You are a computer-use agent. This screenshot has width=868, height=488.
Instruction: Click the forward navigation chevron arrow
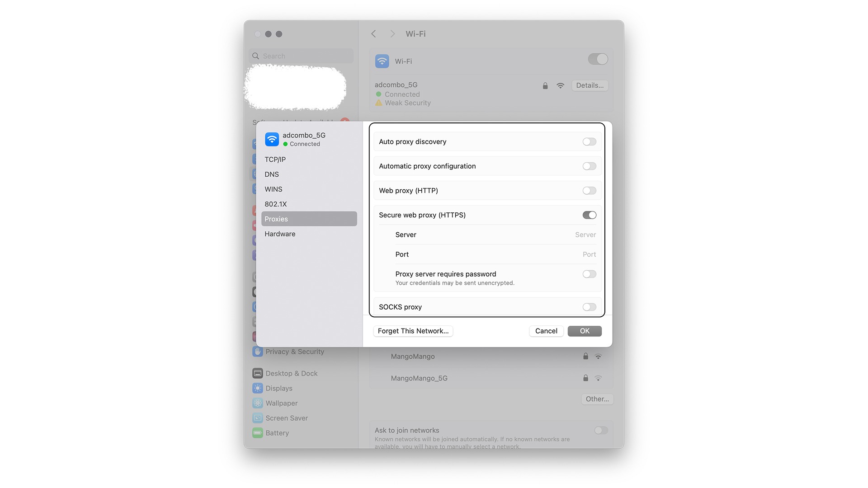391,33
